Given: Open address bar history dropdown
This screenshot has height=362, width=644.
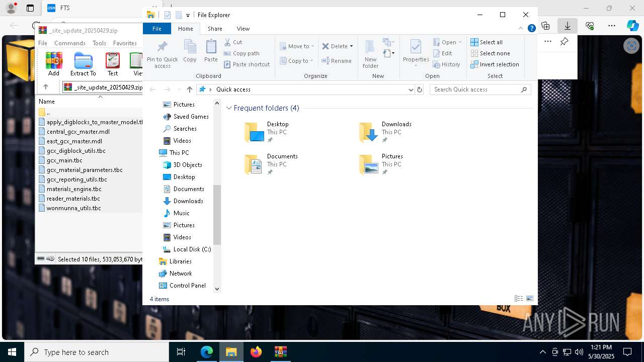Looking at the screenshot, I should tap(411, 89).
